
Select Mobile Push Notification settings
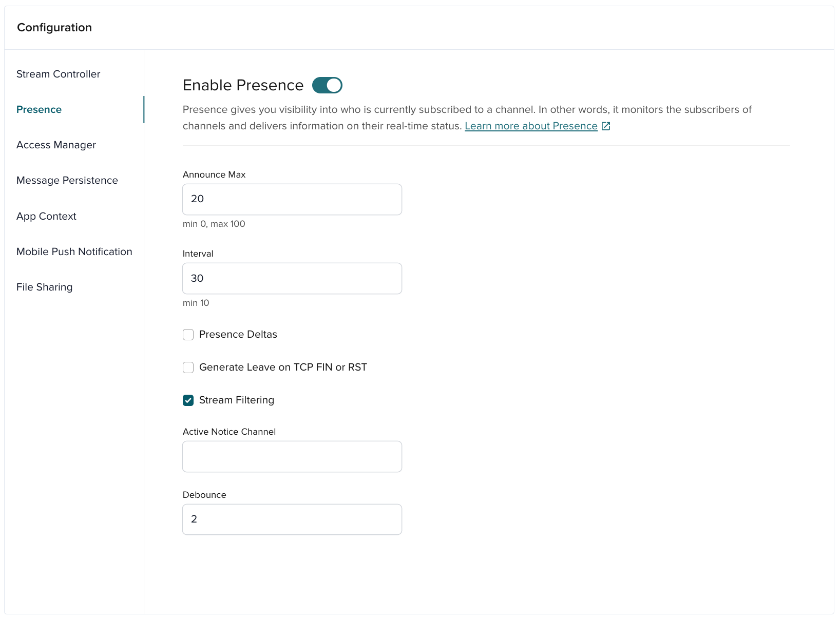pyautogui.click(x=74, y=252)
